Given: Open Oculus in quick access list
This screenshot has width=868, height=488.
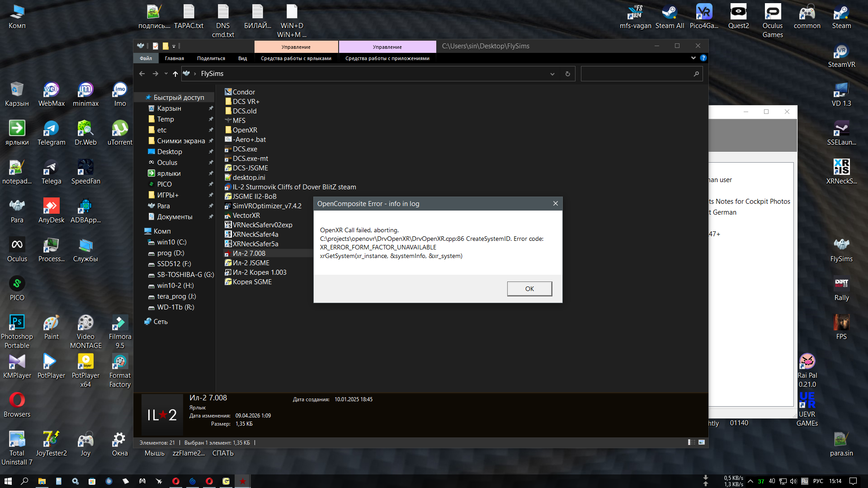Looking at the screenshot, I should pos(167,163).
